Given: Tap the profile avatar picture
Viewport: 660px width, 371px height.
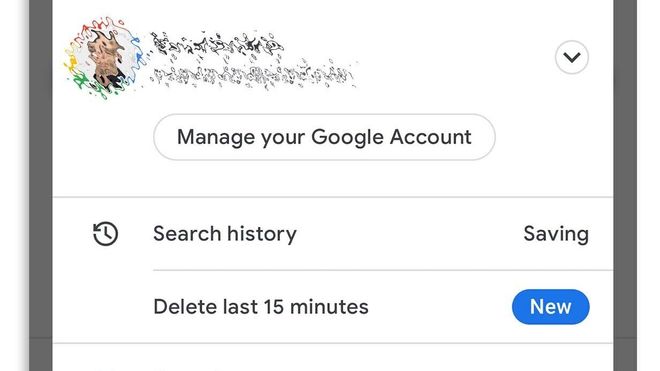Looking at the screenshot, I should coord(105,59).
